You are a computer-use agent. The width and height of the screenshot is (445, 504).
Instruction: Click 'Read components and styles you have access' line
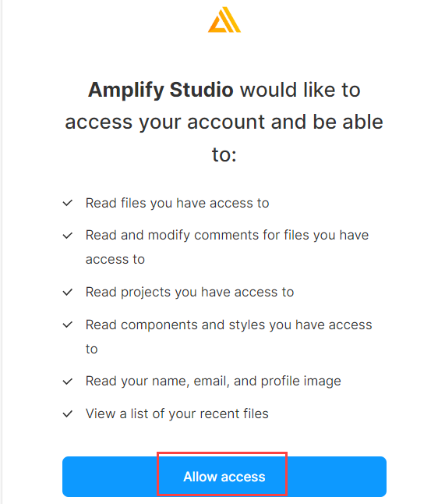[x=228, y=325]
